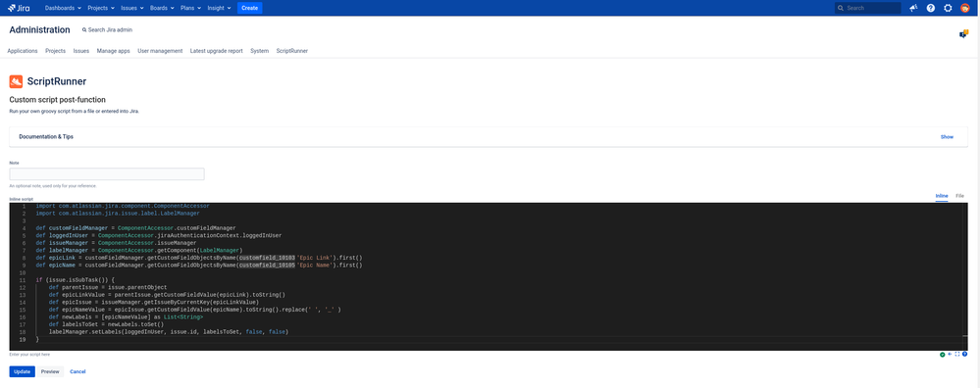Screen dimensions: 980x388
Task: Open the Dashboards dropdown menu
Action: [x=63, y=8]
